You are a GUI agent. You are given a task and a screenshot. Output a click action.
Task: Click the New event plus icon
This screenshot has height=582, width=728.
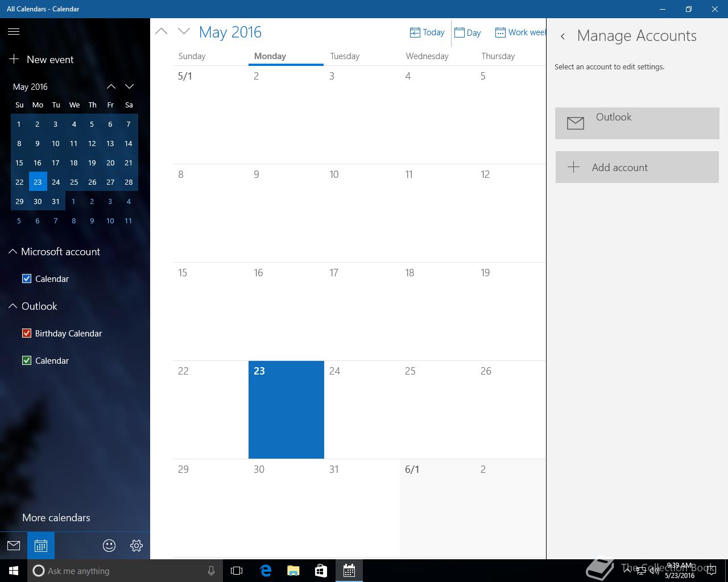pyautogui.click(x=14, y=59)
